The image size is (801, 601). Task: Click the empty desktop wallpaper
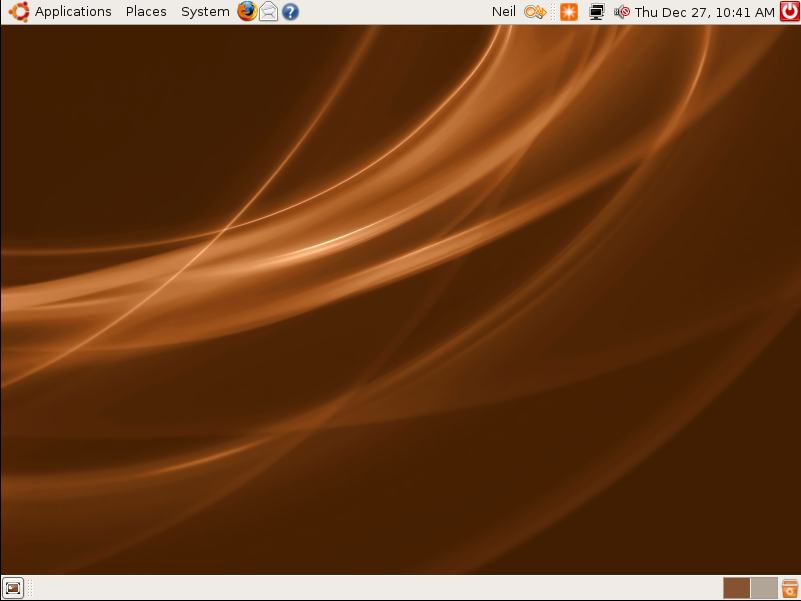(x=400, y=300)
